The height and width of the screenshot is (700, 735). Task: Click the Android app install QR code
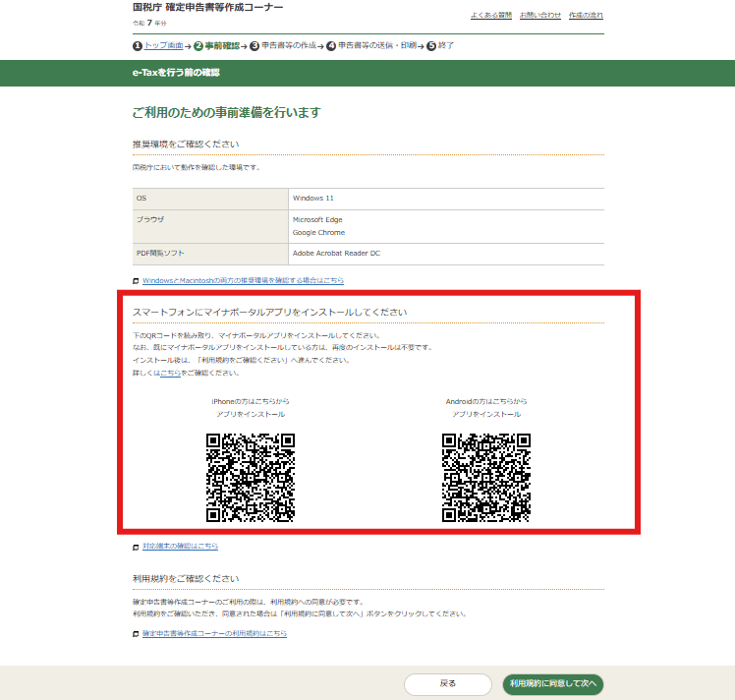(486, 478)
